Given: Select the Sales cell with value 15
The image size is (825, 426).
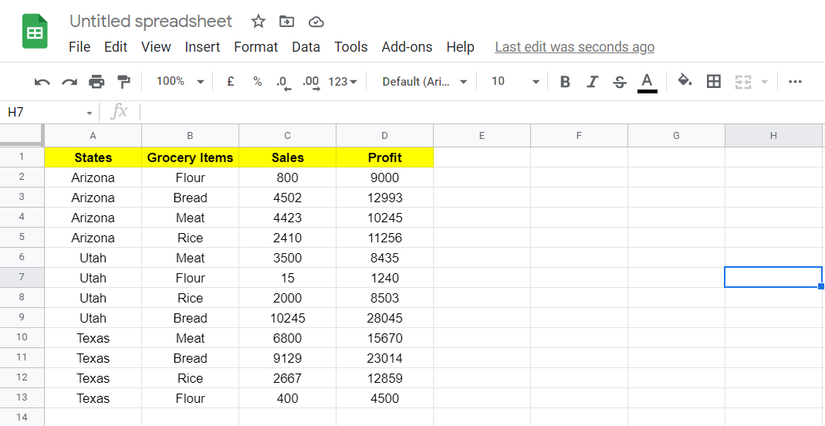Looking at the screenshot, I should [x=287, y=278].
